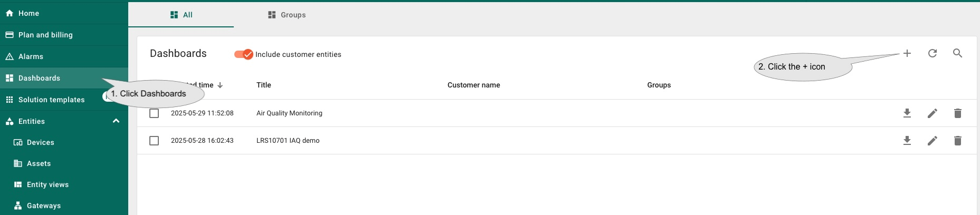
Task: Delete the Air Quality Monitoring dashboard
Action: (x=957, y=113)
